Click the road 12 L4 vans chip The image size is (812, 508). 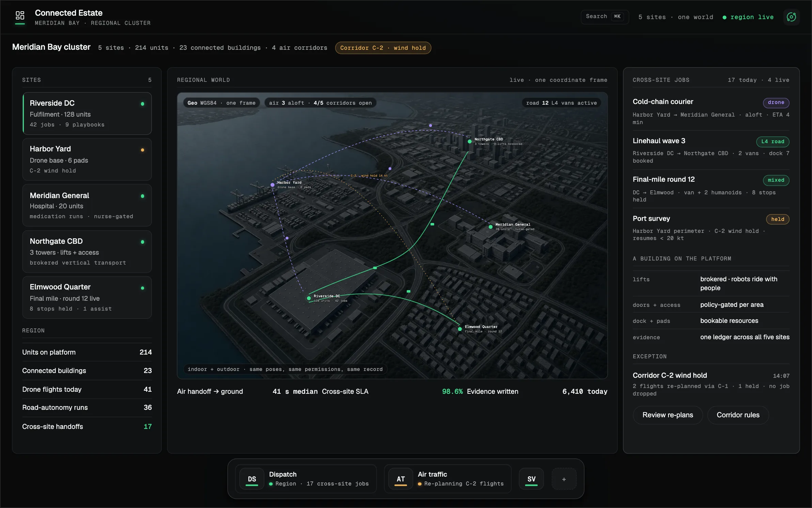tap(561, 103)
